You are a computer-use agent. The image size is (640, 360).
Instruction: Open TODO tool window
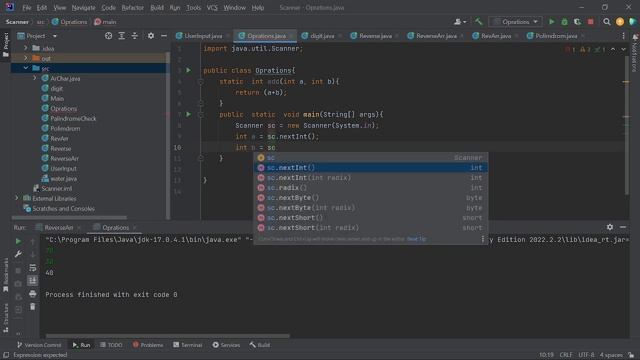pyautogui.click(x=111, y=345)
